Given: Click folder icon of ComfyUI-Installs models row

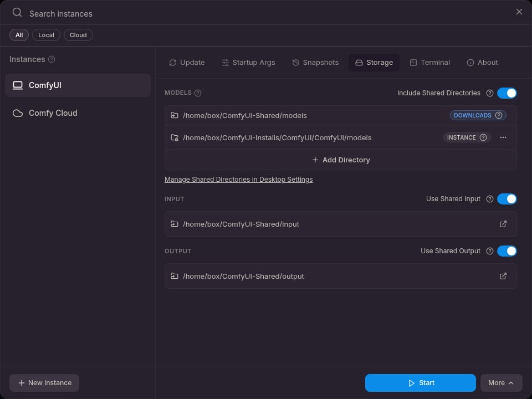Looking at the screenshot, I should [x=175, y=137].
